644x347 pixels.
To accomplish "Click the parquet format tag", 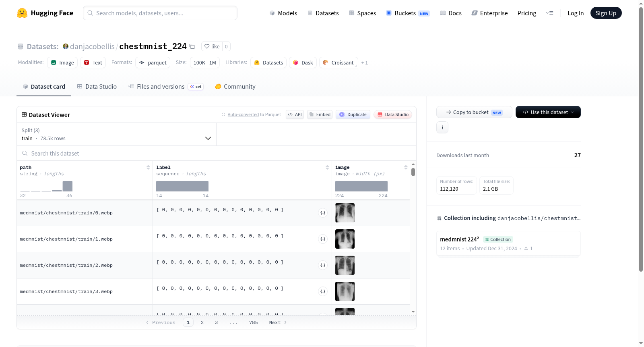I will 153,62.
